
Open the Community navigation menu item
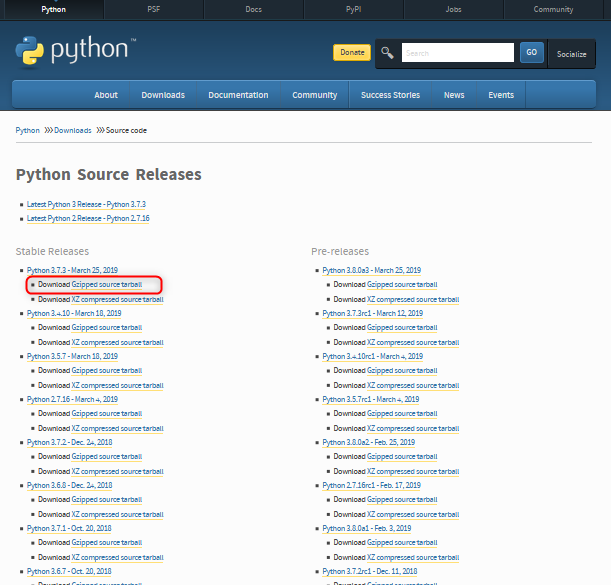click(314, 95)
